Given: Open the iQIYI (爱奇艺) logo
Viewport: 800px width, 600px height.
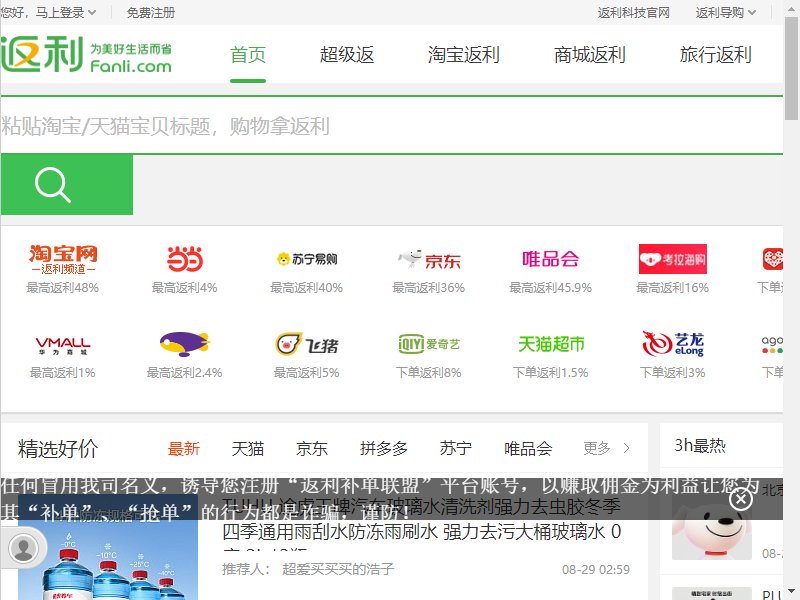Looking at the screenshot, I should point(429,344).
